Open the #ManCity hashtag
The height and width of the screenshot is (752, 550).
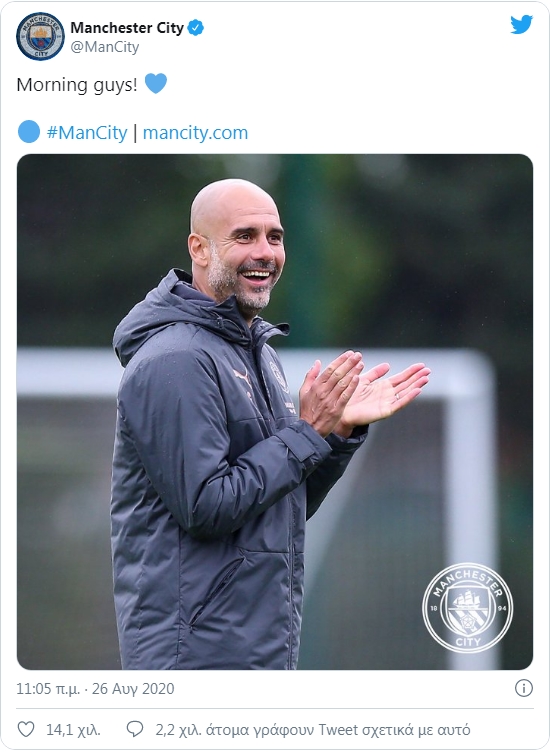[x=87, y=132]
